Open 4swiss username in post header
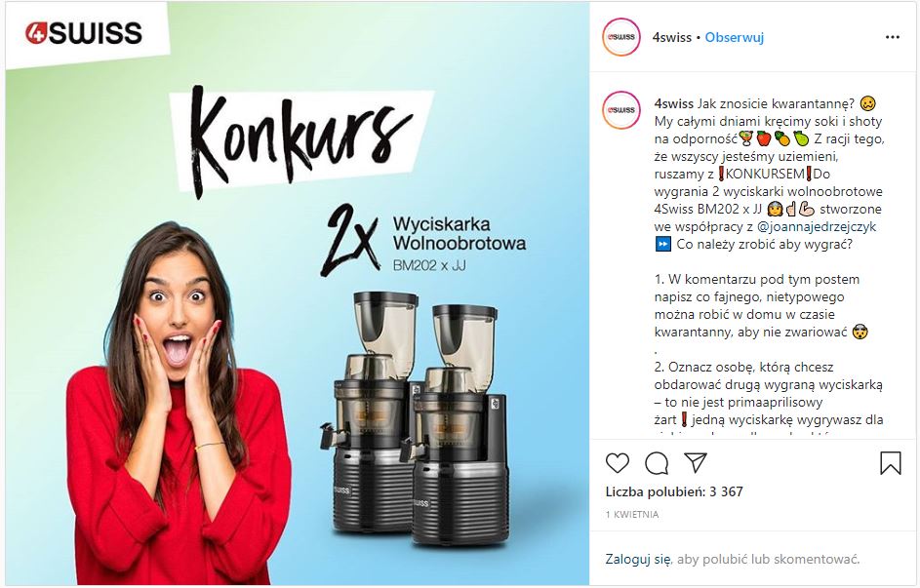The image size is (920, 588). click(672, 37)
